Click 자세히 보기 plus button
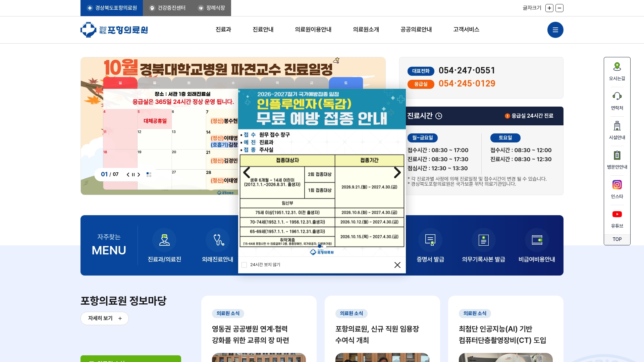This screenshot has width=644, height=362. (105, 318)
